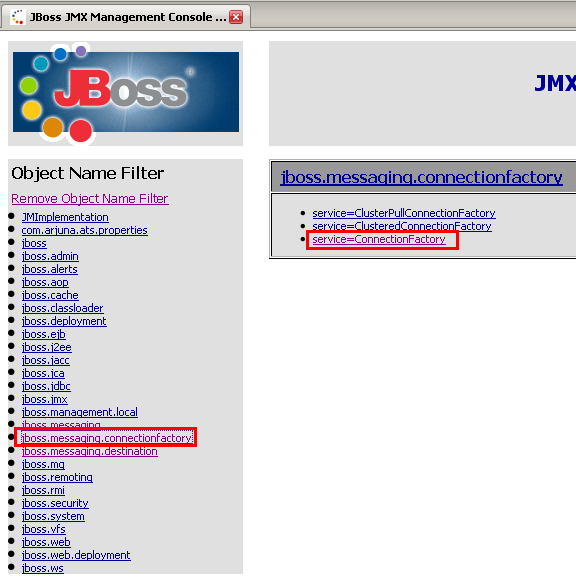
Task: Open jboss.system domain link
Action: tap(53, 516)
